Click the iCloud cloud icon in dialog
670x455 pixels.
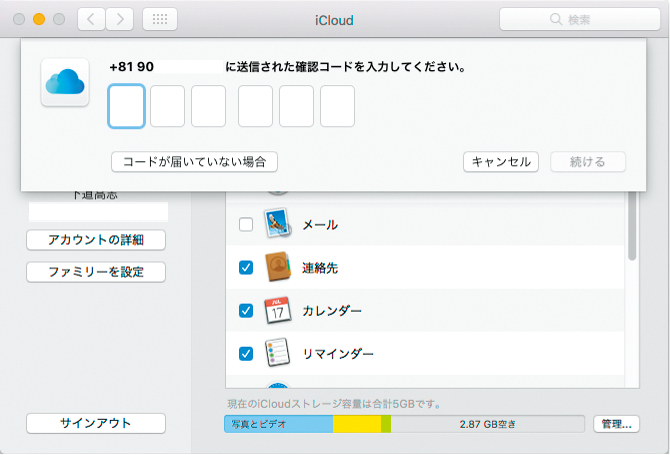pos(65,82)
